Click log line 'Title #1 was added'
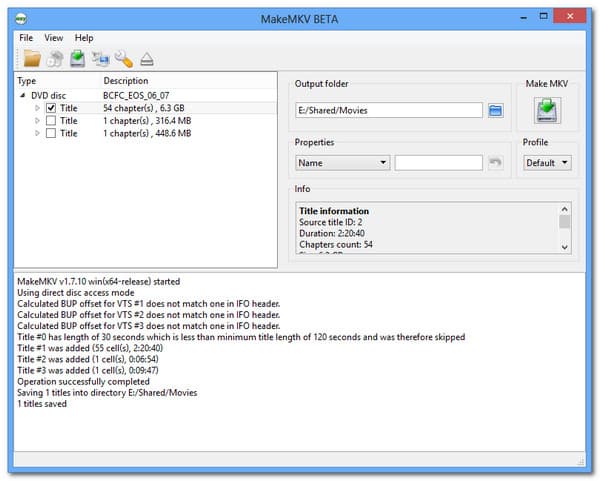 coord(90,348)
